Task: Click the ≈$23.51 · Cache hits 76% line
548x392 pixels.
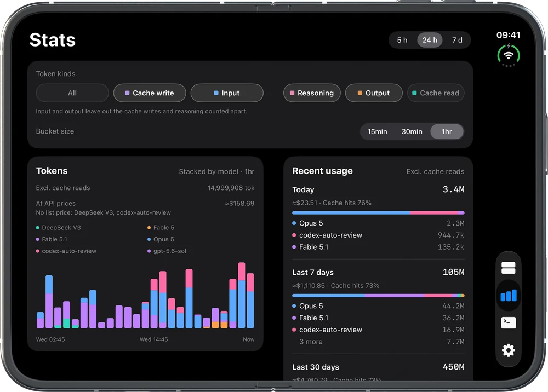Action: tap(332, 203)
